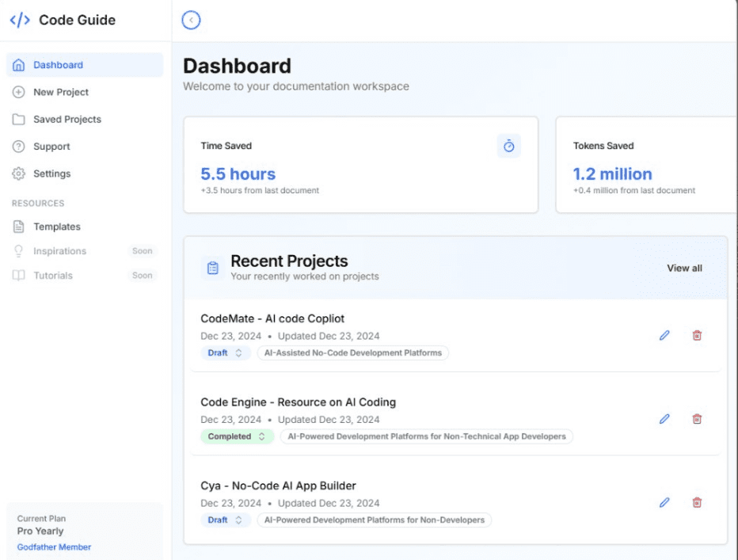Click the 5.5 hours value

pos(238,173)
